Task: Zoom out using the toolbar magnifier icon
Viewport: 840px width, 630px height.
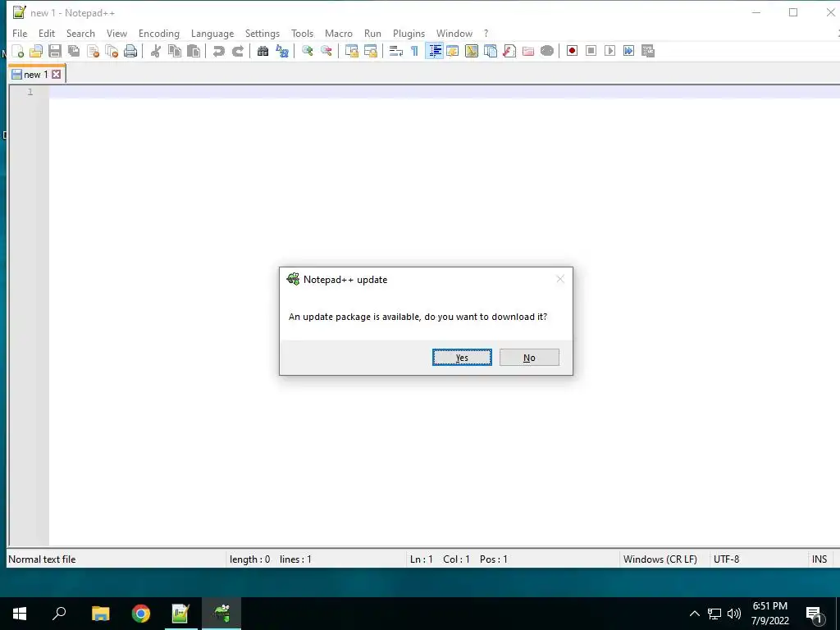Action: click(x=326, y=51)
